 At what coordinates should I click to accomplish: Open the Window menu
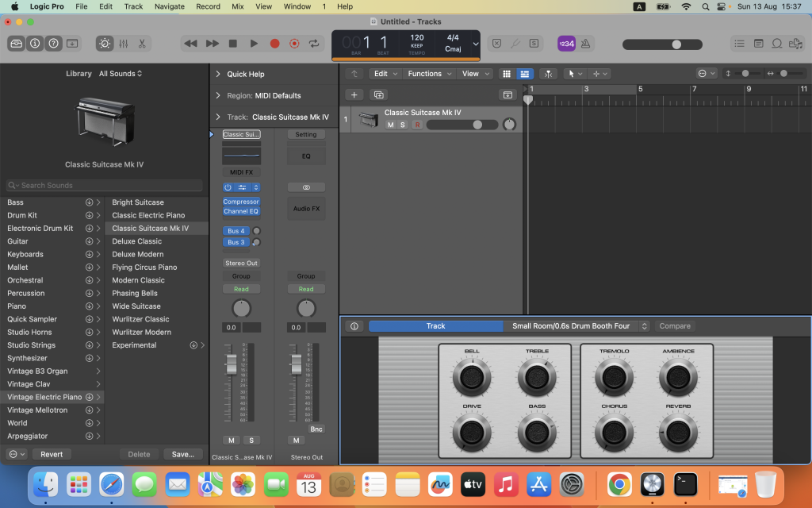[297, 6]
